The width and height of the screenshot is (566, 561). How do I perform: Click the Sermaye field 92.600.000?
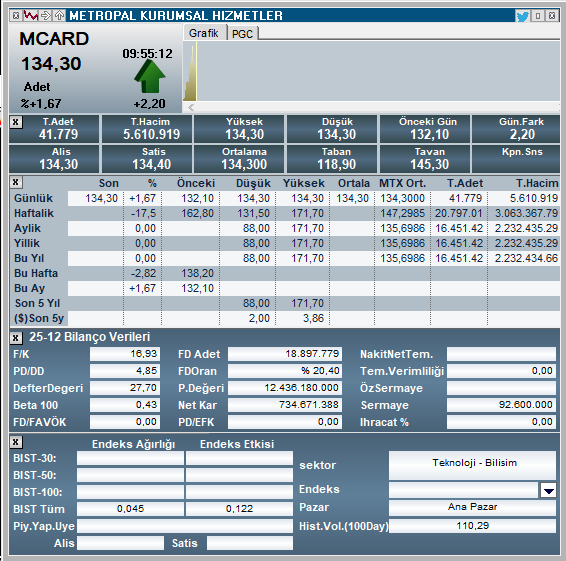click(x=501, y=405)
